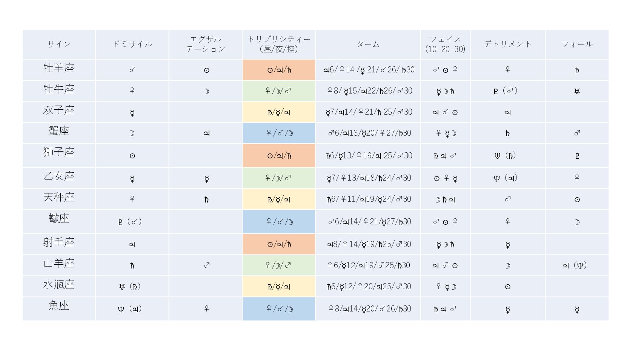Select the デトリメント column header
The image size is (644, 362).
pyautogui.click(x=507, y=44)
